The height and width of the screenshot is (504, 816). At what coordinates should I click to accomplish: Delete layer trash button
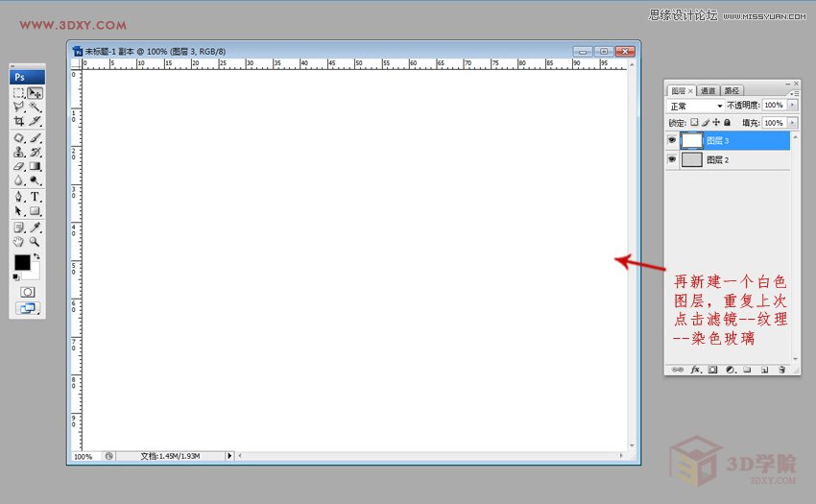(x=781, y=370)
